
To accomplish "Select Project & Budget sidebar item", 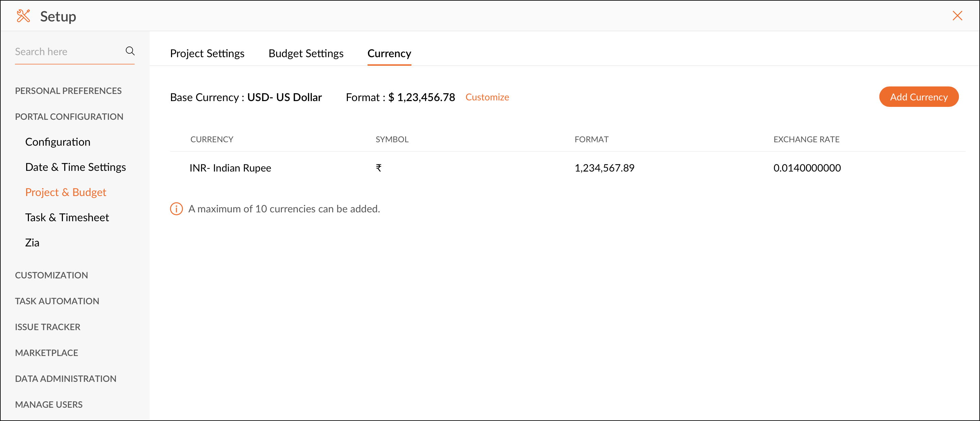I will click(x=65, y=192).
